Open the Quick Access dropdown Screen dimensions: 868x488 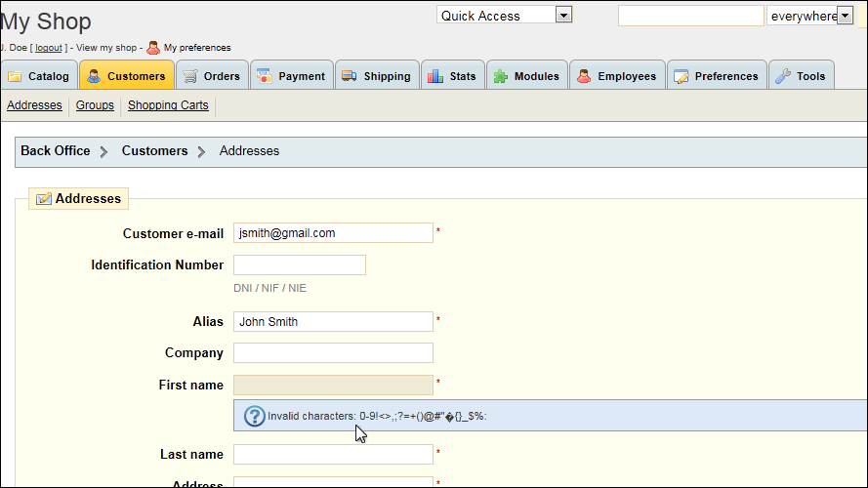tap(505, 15)
